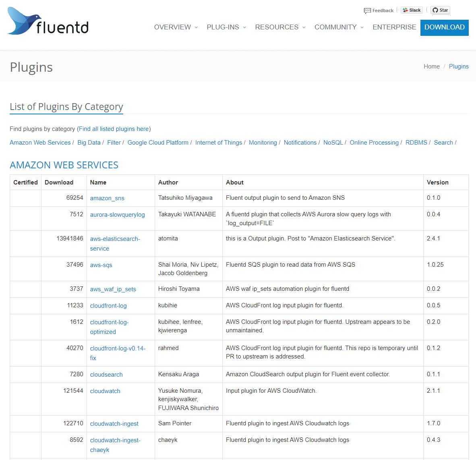Jump to the Notifications category
The width and height of the screenshot is (476, 460).
tap(300, 143)
